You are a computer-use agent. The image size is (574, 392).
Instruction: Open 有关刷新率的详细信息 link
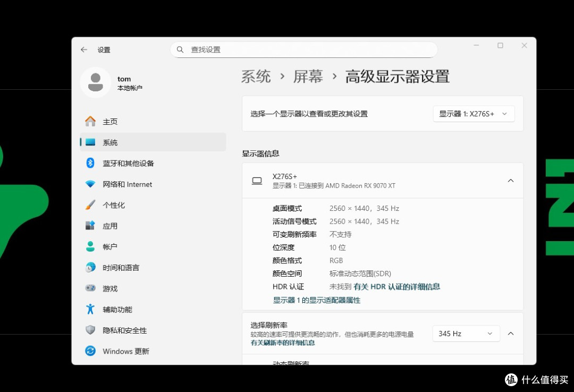(283, 343)
